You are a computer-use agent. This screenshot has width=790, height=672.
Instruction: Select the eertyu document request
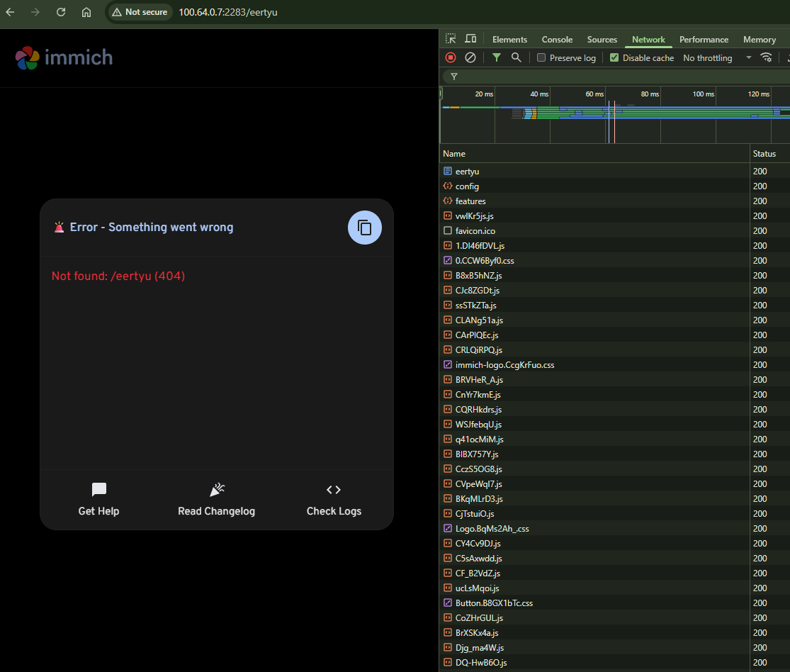tap(615, 172)
